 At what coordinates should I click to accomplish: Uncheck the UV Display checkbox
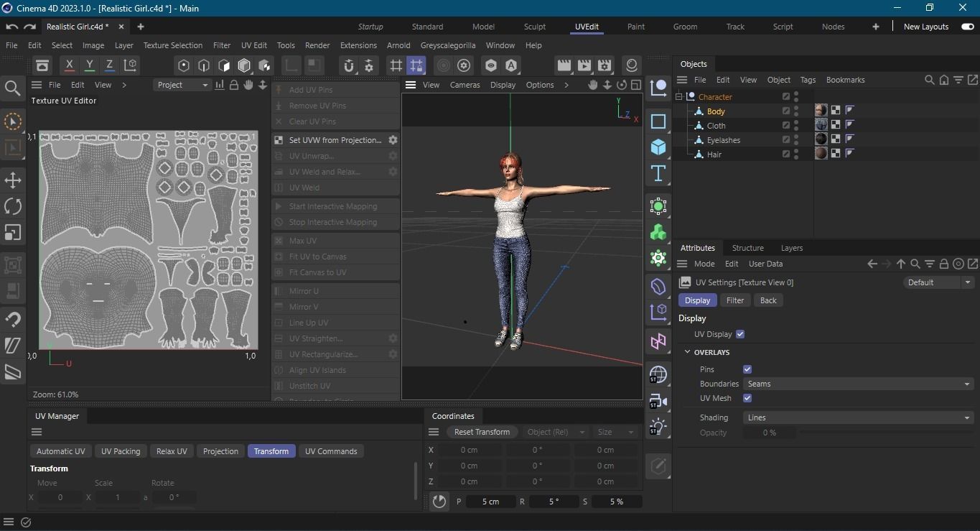click(740, 334)
